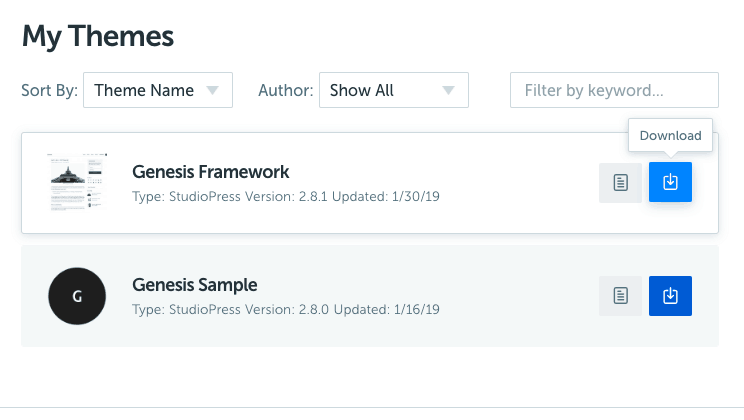The height and width of the screenshot is (420, 744).
Task: Click the "My Themes" heading
Action: (x=98, y=37)
